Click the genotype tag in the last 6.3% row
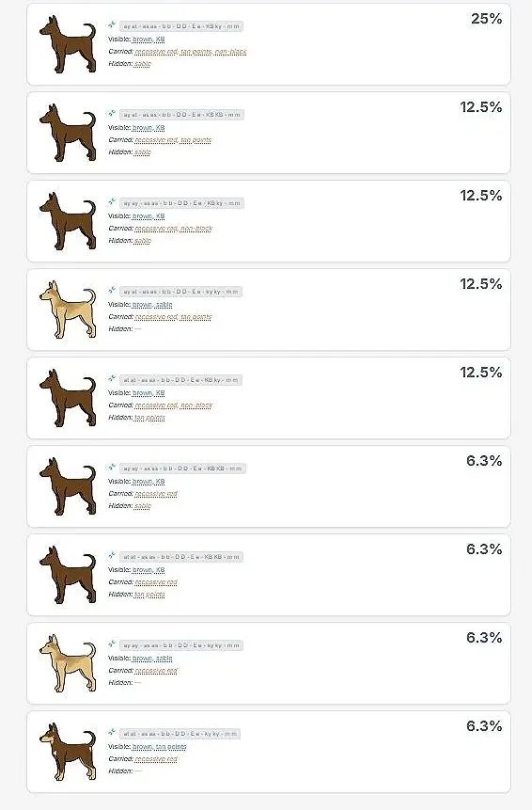 180,734
